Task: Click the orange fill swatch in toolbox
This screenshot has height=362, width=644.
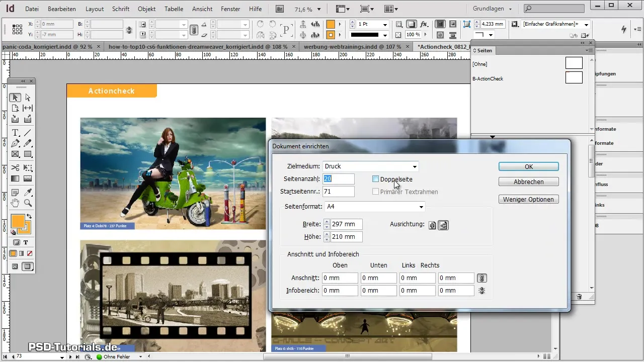Action: [18, 221]
